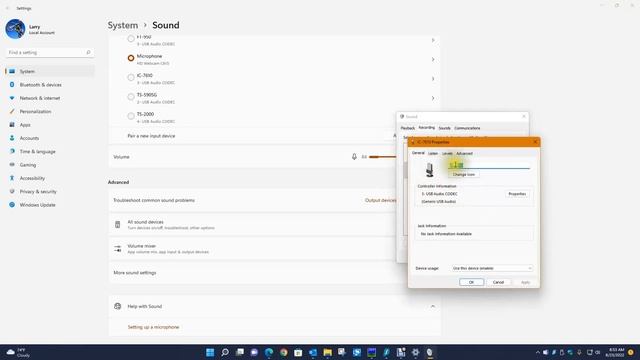This screenshot has height=360, width=640.
Task: Launch Microsoft Edge from the taskbar
Action: click(x=269, y=352)
